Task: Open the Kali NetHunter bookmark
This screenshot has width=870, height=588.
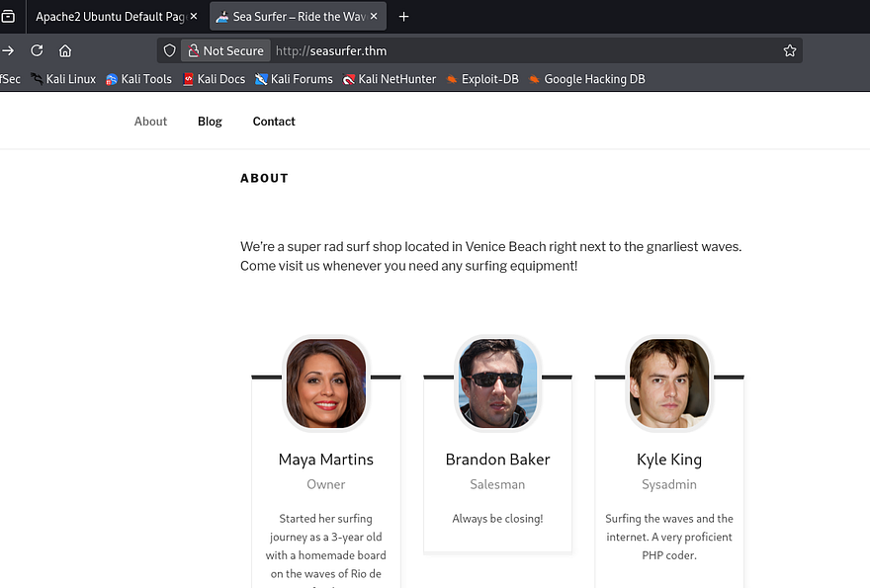Action: 390,79
